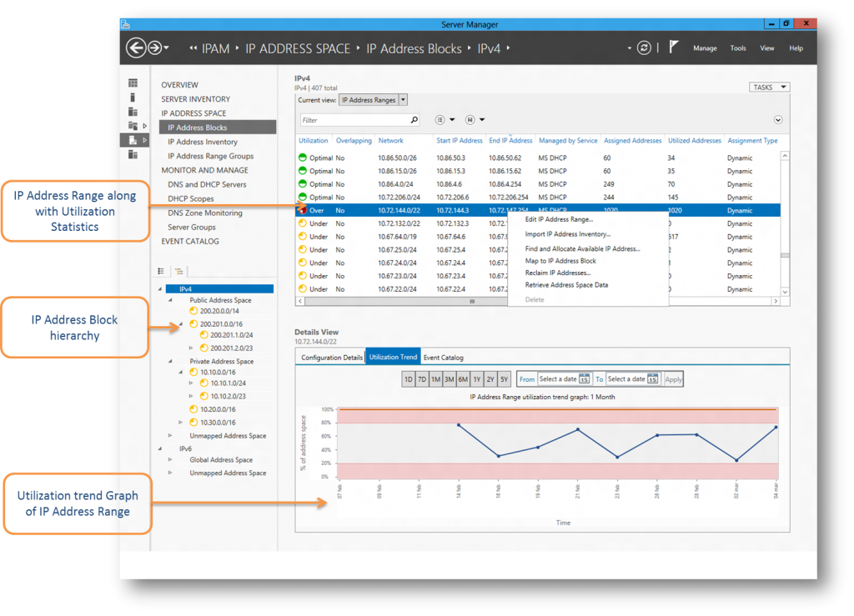Image resolution: width=854 pixels, height=616 pixels.
Task: Choose Edit IP Address Range from context menu
Action: (x=559, y=219)
